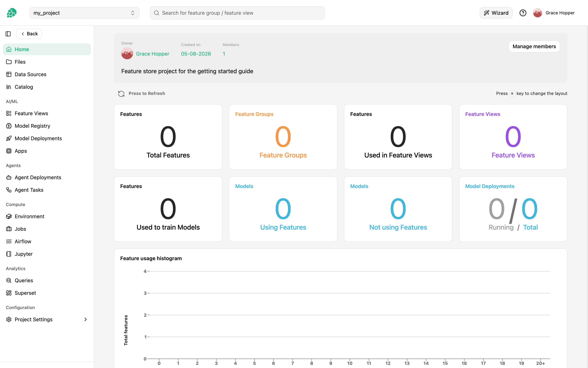Click the layout key hint badge
Viewport: 588px width, 368px height.
point(512,93)
